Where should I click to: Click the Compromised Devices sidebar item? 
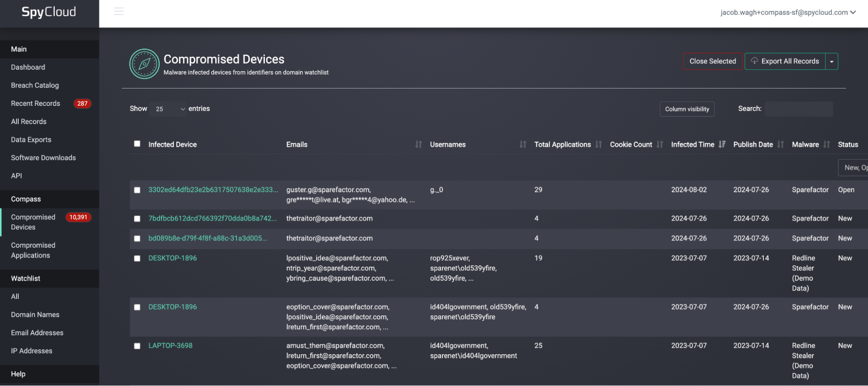[33, 222]
